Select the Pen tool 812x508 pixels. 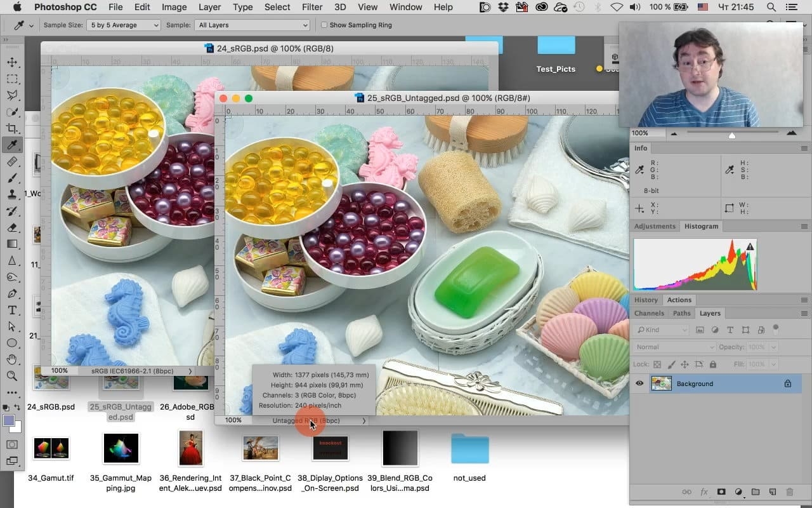[x=12, y=293]
